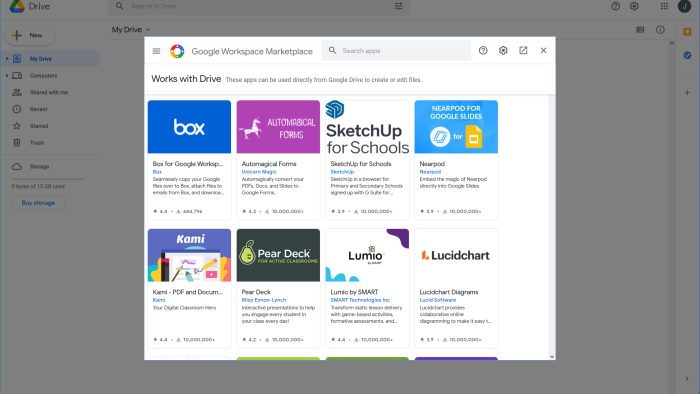Viewport: 700px width, 394px height.
Task: Open Trash in Drive sidebar
Action: coord(37,143)
